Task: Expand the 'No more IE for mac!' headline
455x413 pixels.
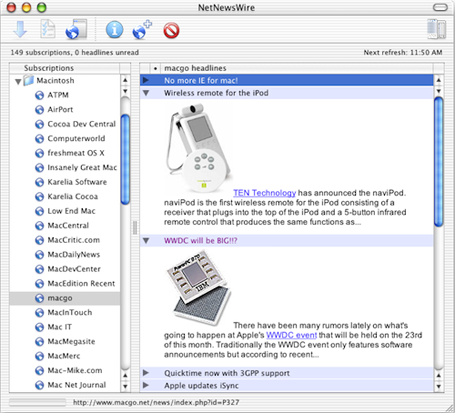Action: pyautogui.click(x=146, y=80)
